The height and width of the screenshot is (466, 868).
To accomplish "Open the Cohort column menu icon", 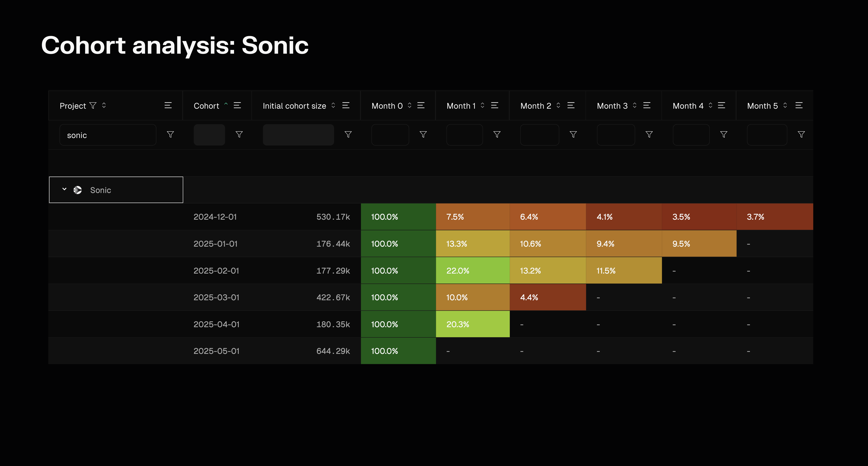I will point(237,106).
